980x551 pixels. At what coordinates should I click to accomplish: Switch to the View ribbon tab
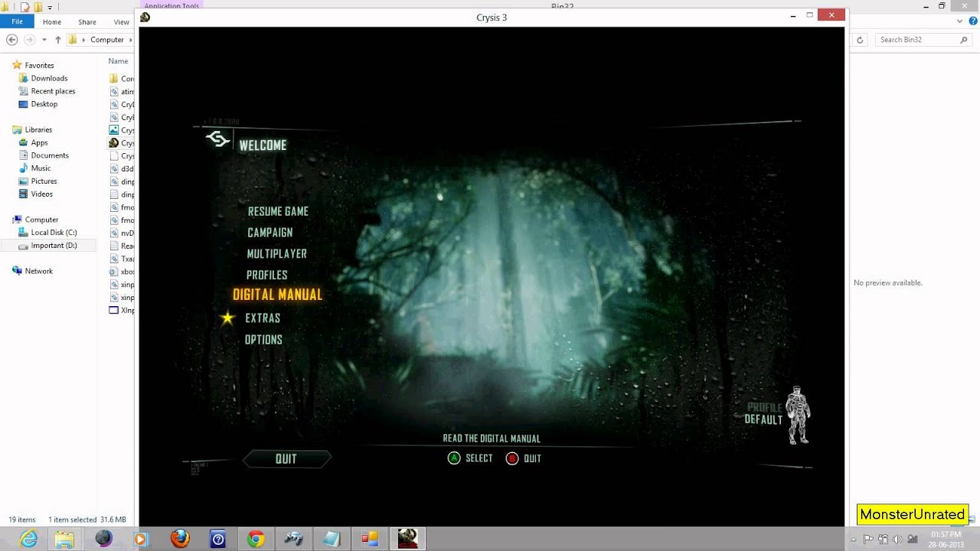pos(121,22)
